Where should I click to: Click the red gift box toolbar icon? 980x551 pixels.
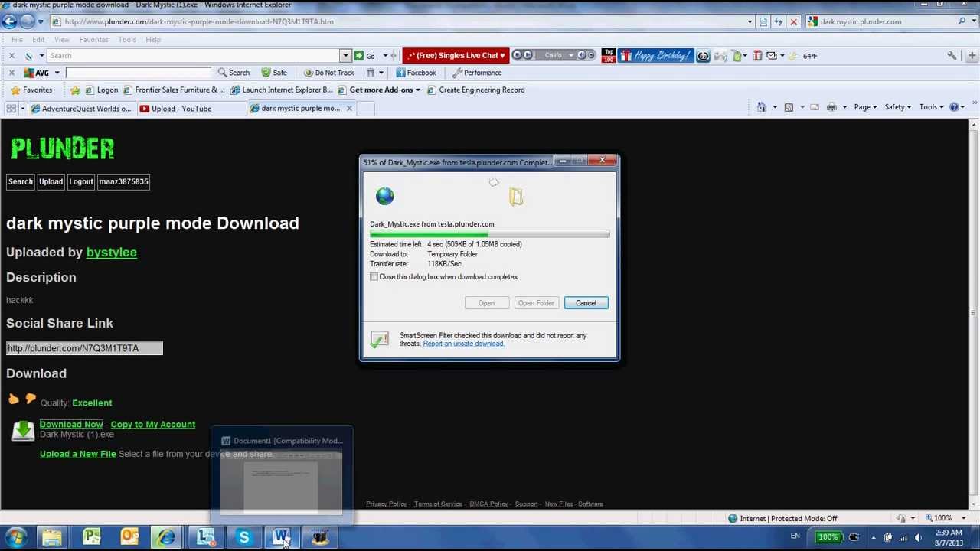point(757,55)
